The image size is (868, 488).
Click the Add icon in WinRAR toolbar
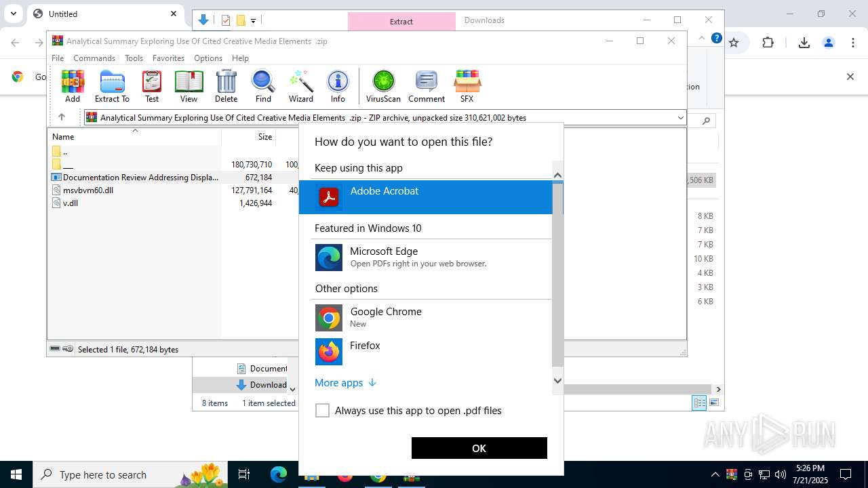[x=73, y=86]
